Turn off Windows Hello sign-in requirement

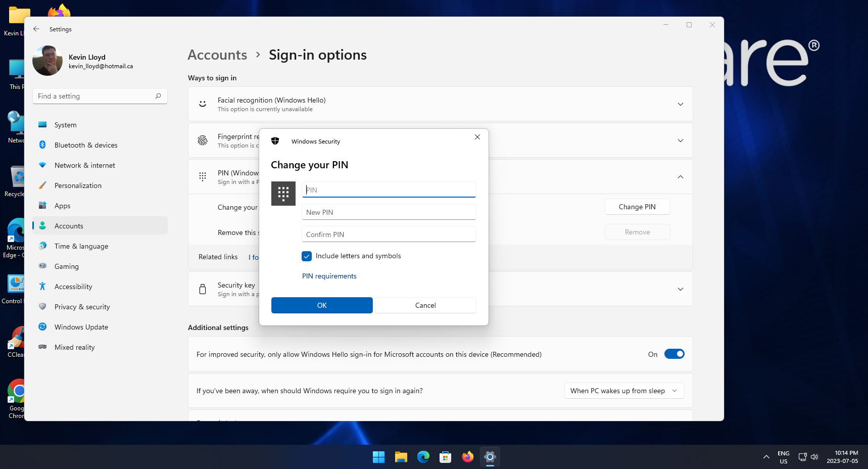click(674, 354)
